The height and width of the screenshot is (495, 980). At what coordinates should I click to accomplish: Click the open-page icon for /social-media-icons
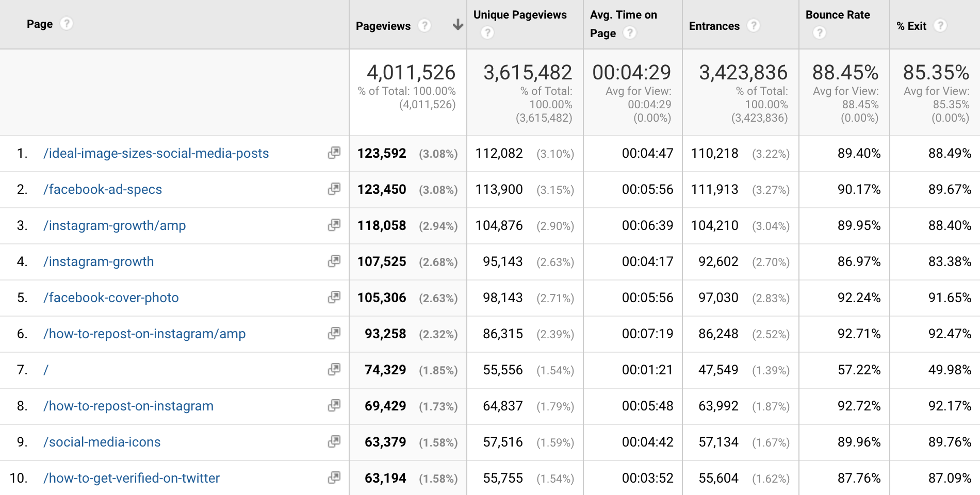334,442
